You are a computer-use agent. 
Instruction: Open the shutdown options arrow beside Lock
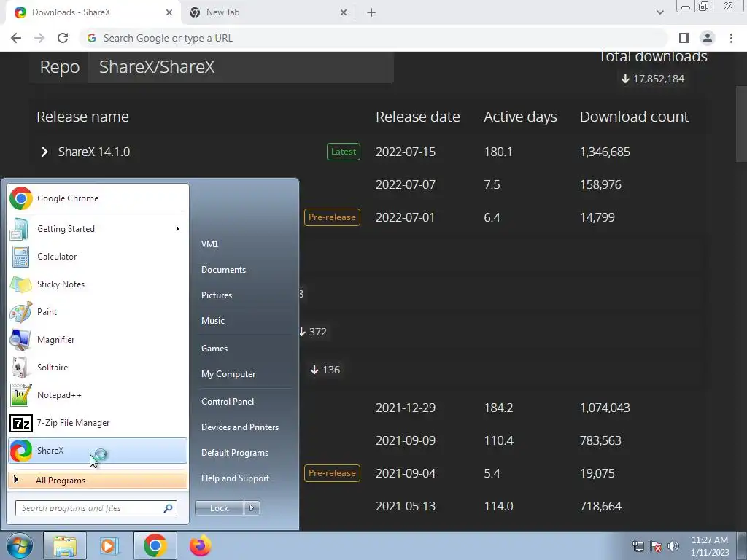pyautogui.click(x=252, y=508)
